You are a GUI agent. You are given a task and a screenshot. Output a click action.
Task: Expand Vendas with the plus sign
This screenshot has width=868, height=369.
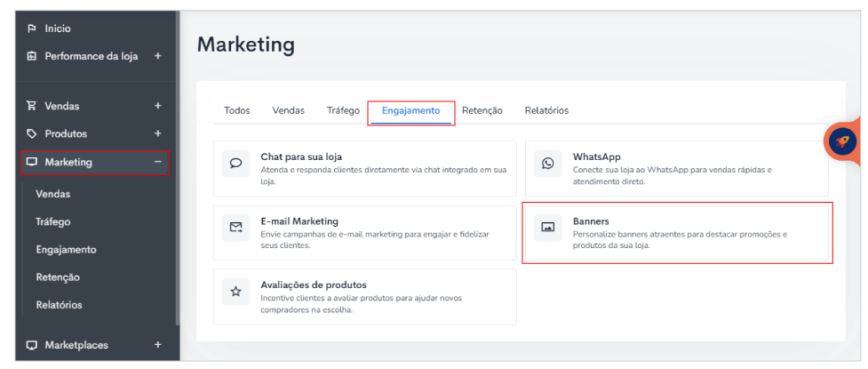tap(157, 106)
